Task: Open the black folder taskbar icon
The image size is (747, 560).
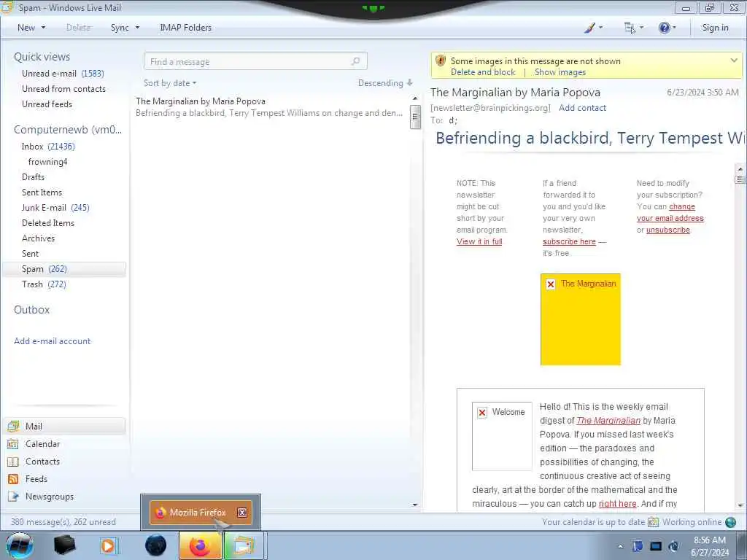Action: pyautogui.click(x=64, y=545)
